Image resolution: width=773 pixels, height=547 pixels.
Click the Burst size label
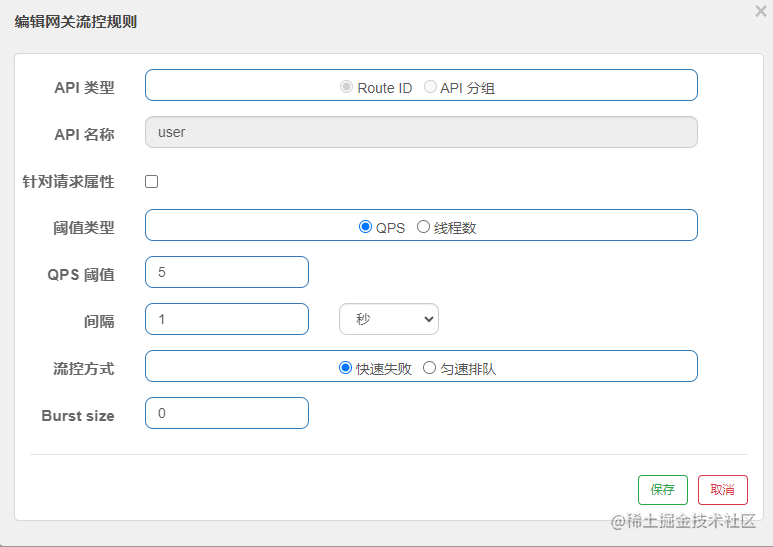pos(78,416)
